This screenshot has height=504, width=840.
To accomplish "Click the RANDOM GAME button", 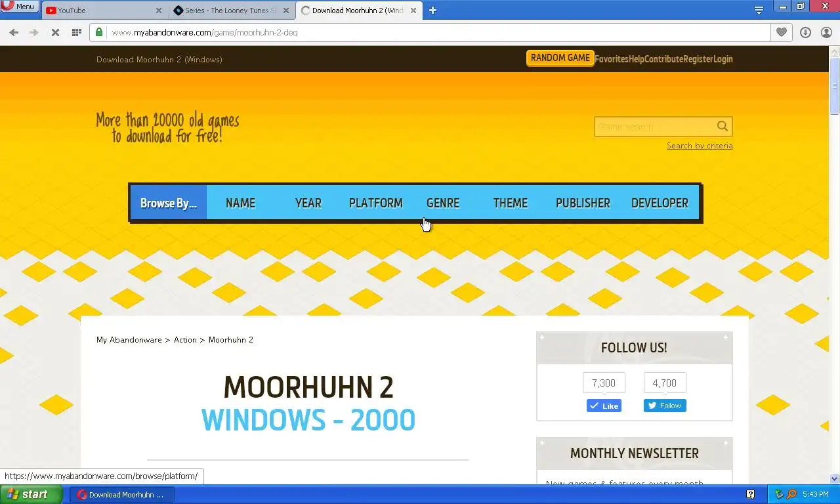I will [560, 58].
